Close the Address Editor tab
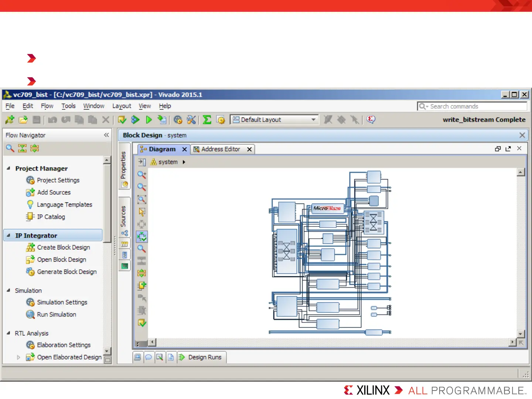Viewport: 532px width, 399px height. coord(249,149)
